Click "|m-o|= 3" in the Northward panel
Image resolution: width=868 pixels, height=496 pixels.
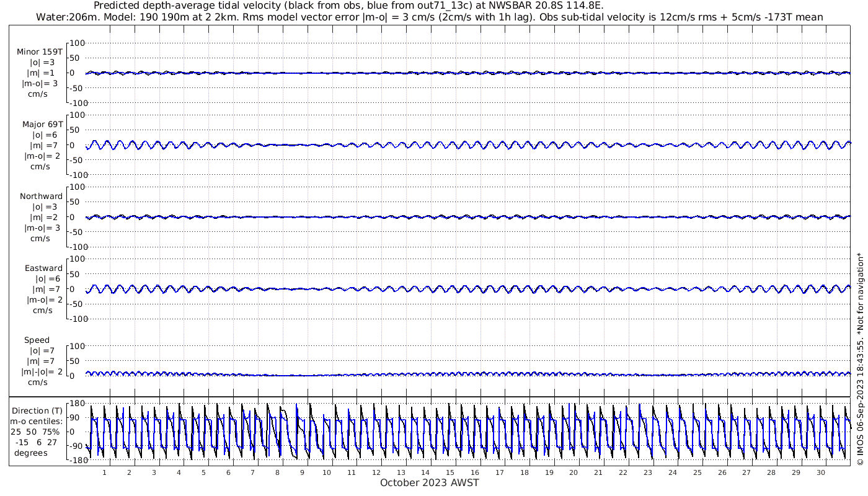point(42,228)
